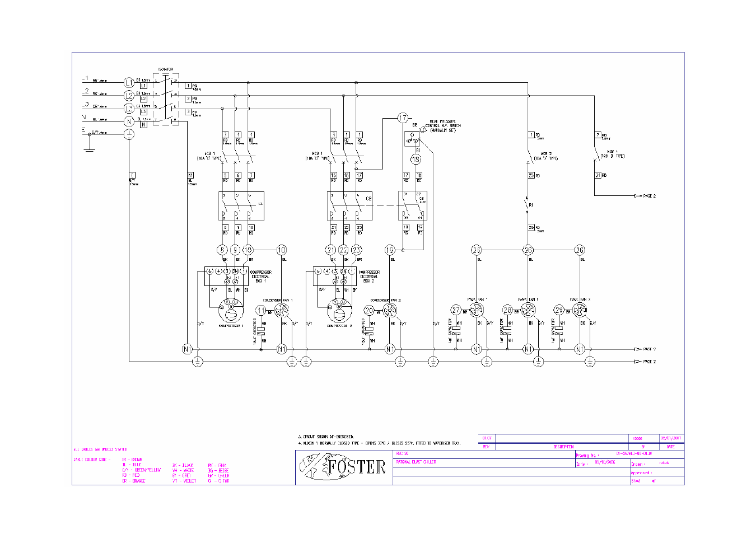
Task: Click the L3 supply terminal circle
Action: [129, 108]
